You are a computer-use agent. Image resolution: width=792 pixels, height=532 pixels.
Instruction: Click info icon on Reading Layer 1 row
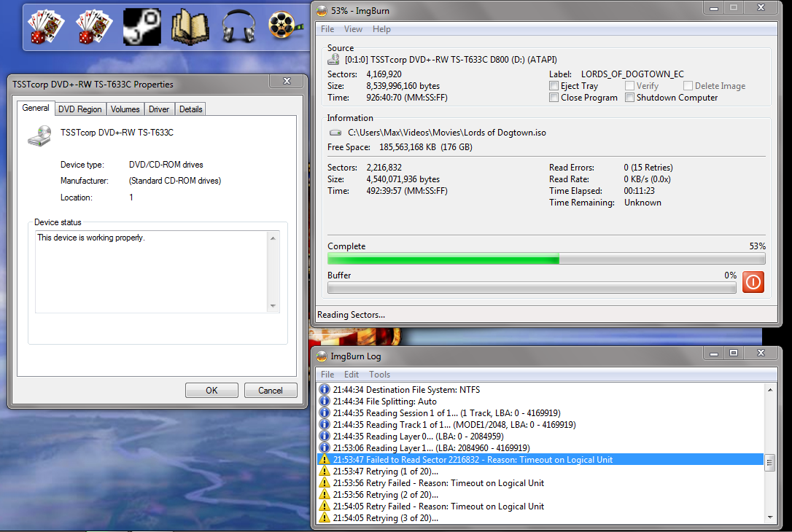tap(325, 447)
